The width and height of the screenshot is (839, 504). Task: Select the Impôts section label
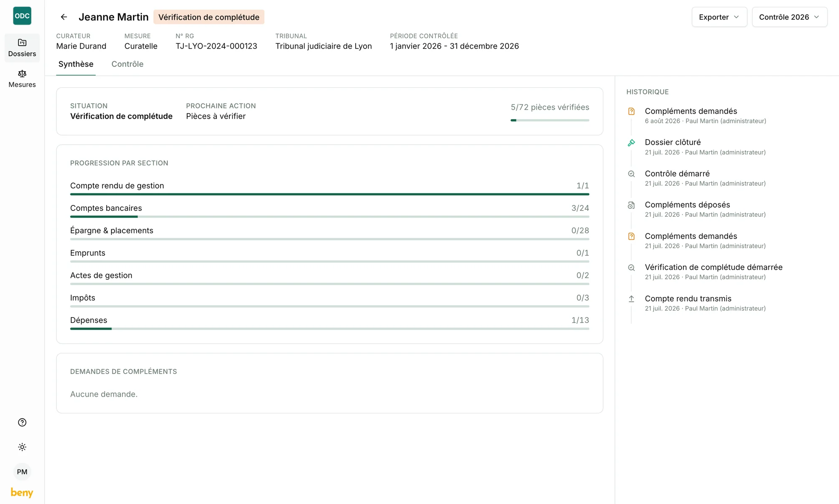click(x=83, y=298)
